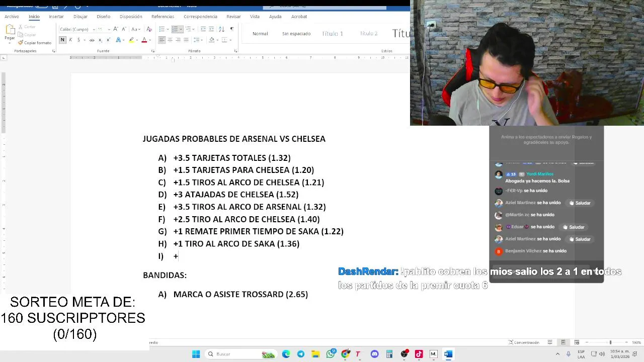Clear all formatting icon

(x=149, y=29)
